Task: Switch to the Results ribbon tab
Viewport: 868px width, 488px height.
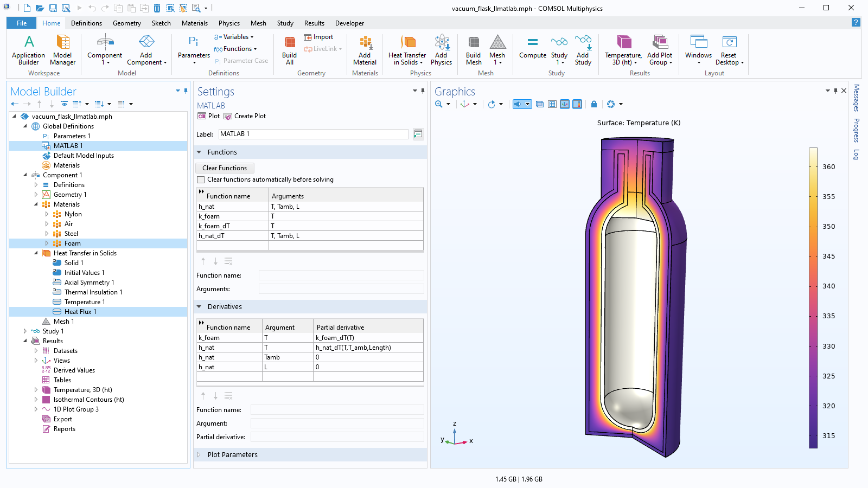Action: (314, 23)
